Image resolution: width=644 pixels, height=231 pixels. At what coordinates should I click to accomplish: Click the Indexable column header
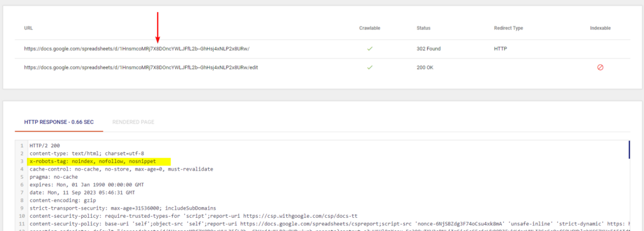pyautogui.click(x=601, y=28)
